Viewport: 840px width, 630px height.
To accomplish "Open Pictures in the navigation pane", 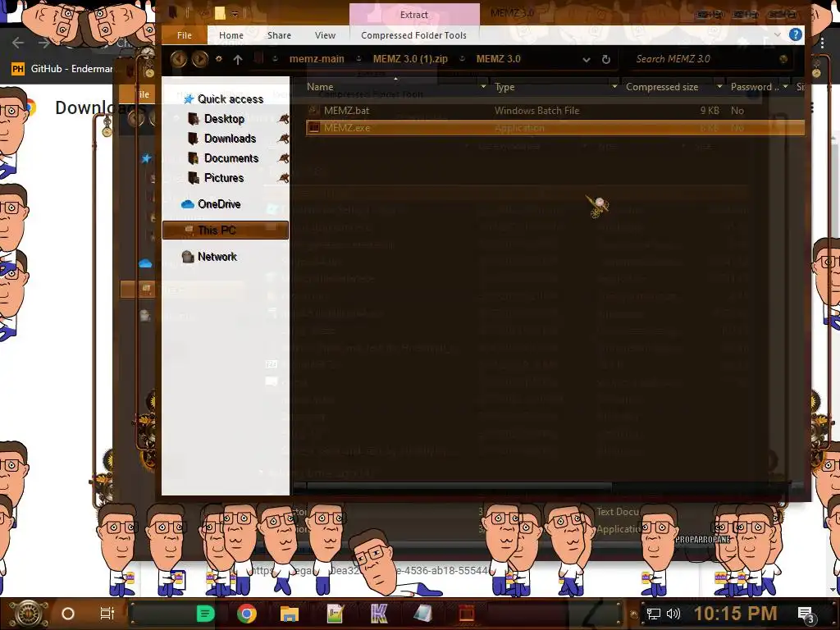I will [223, 178].
